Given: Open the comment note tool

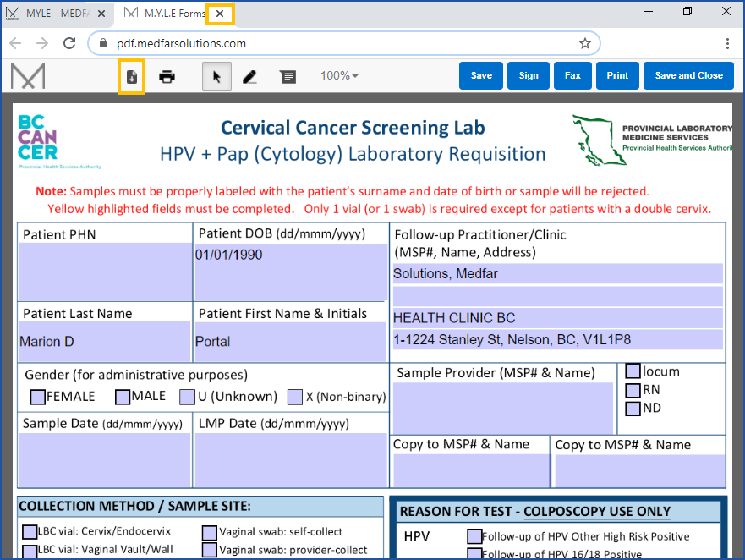Looking at the screenshot, I should 288,76.
